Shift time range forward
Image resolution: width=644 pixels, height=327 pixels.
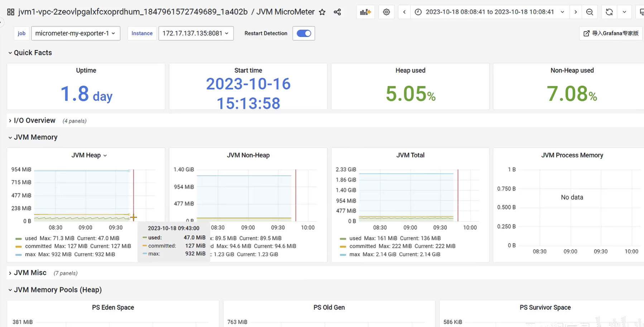click(x=576, y=12)
